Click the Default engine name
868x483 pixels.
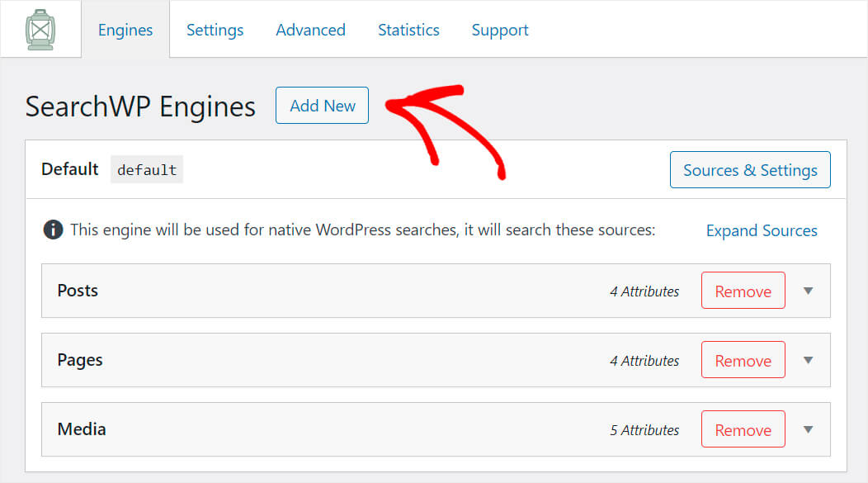point(70,169)
